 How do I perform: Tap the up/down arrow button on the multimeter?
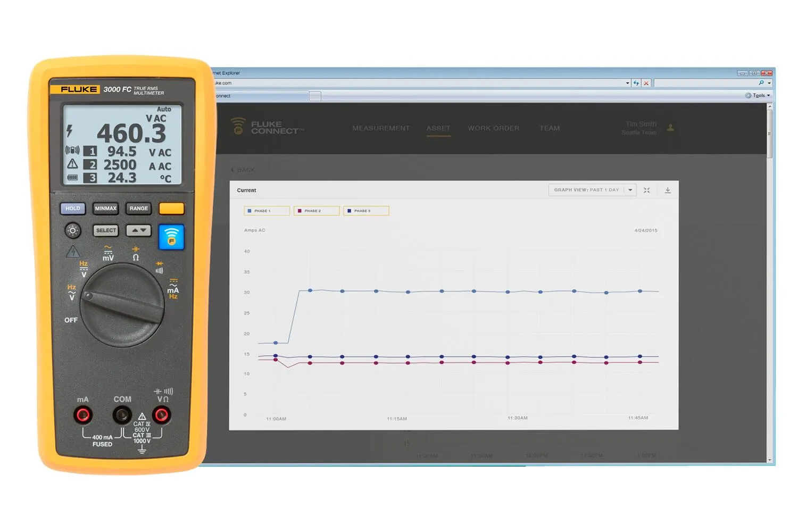pyautogui.click(x=139, y=230)
